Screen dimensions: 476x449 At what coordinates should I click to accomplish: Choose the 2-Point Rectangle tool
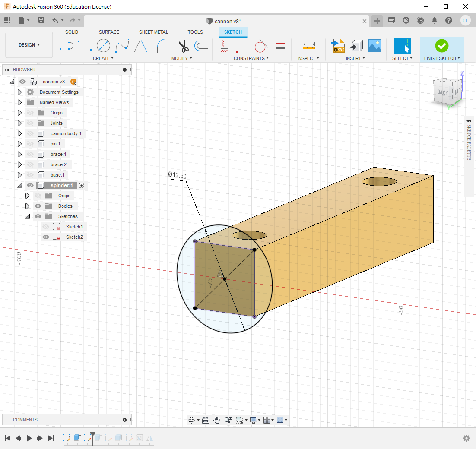click(x=85, y=45)
